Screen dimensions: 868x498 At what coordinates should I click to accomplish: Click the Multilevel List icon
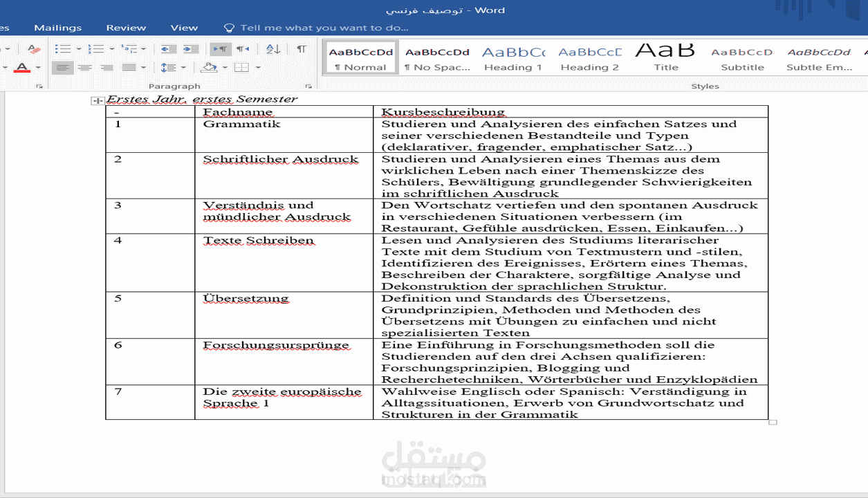coord(129,49)
